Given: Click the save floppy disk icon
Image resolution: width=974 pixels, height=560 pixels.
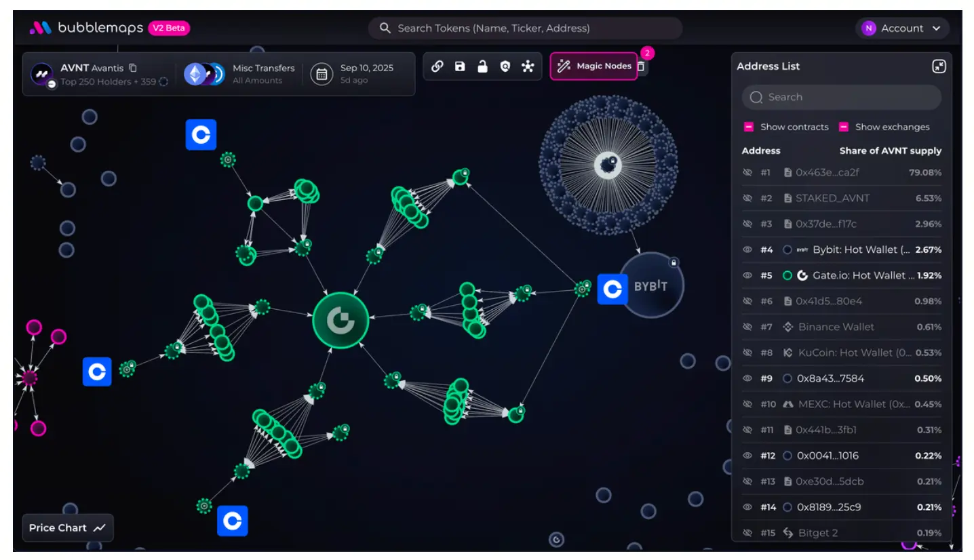Looking at the screenshot, I should click(x=460, y=66).
